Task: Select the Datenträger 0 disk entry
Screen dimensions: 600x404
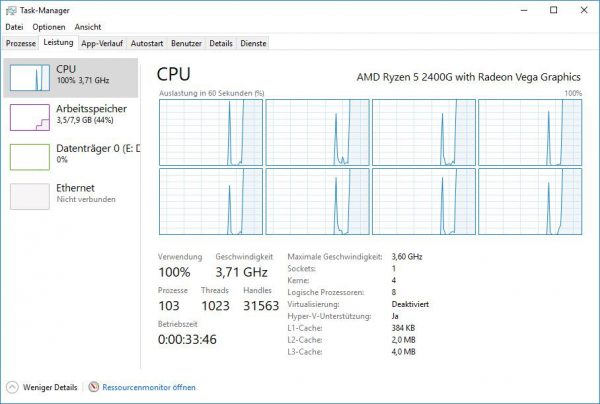Action: coord(71,156)
